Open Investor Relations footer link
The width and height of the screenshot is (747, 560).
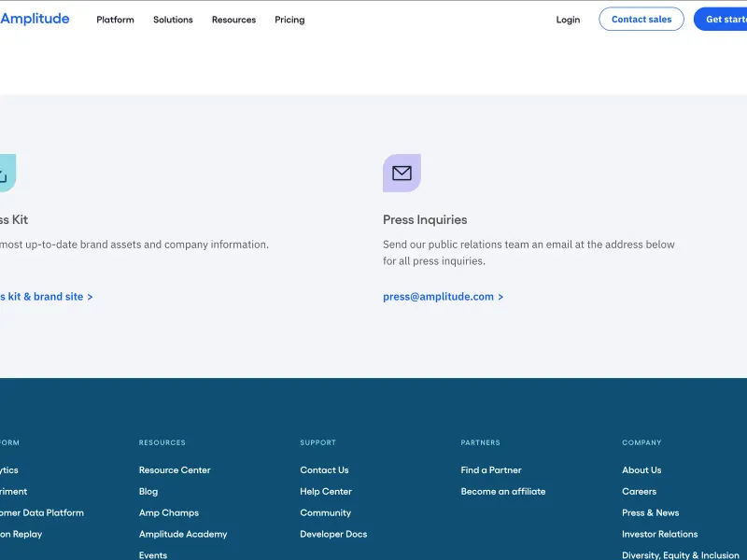(660, 534)
